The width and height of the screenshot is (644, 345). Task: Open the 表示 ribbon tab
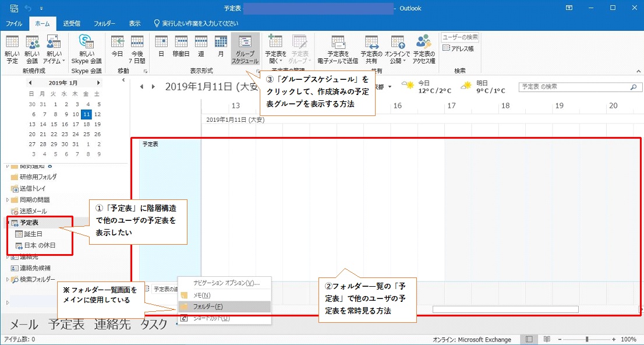[x=135, y=23]
